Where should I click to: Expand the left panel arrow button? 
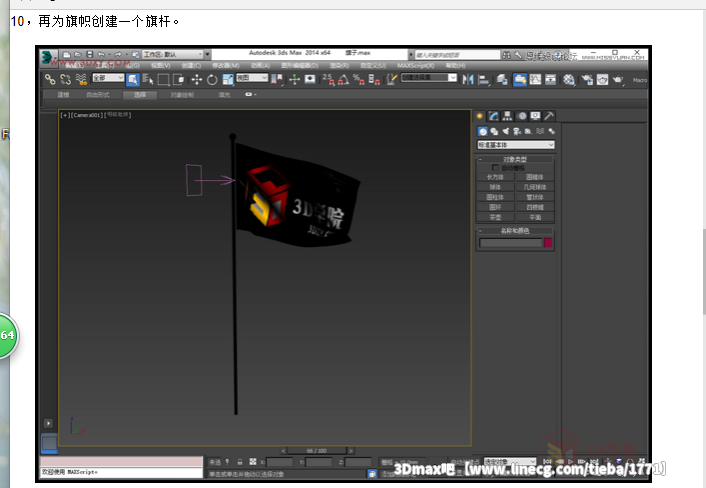[x=48, y=423]
